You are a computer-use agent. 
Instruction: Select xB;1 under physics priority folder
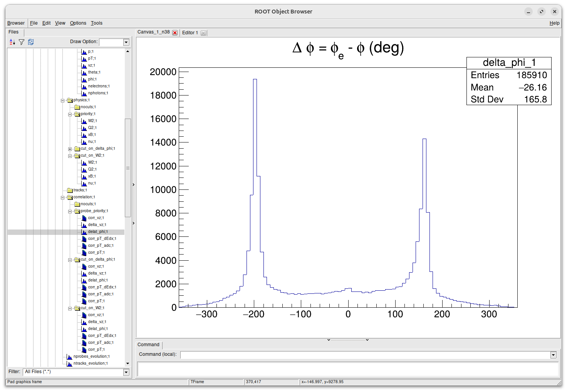pyautogui.click(x=92, y=135)
